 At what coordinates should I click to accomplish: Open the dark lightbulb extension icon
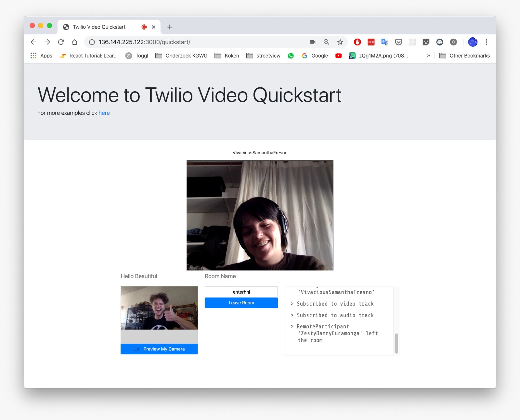tap(426, 42)
